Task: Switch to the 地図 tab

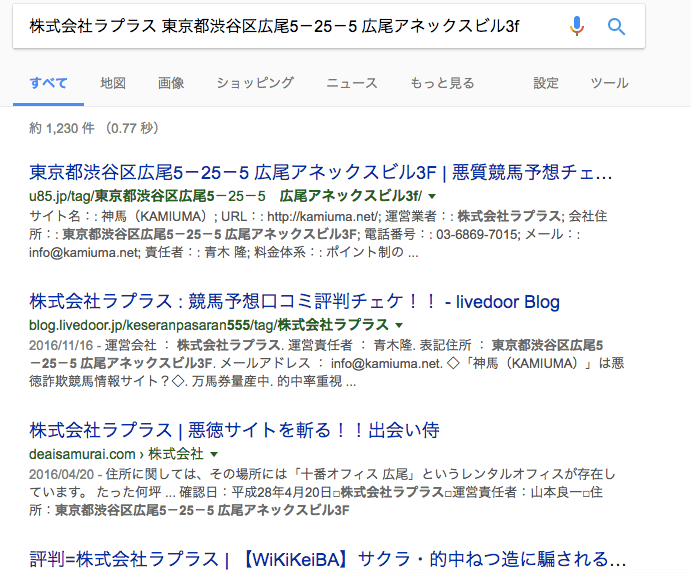Action: tap(113, 83)
